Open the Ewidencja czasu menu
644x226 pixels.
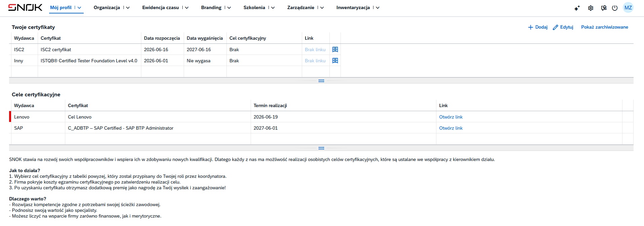[160, 7]
